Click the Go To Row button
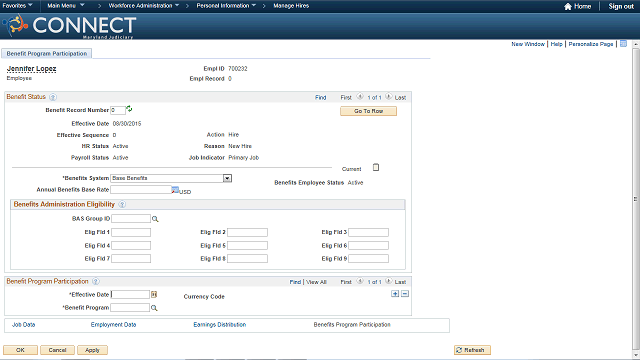The width and height of the screenshot is (640, 360). (368, 111)
